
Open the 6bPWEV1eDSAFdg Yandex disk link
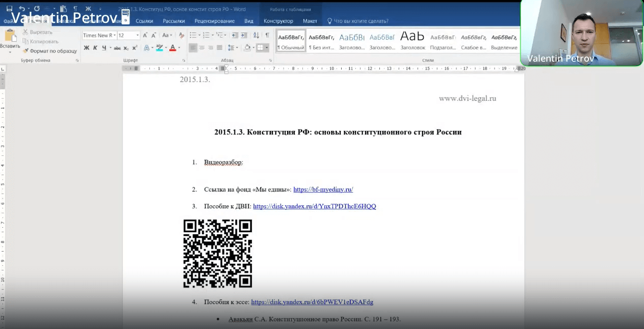(312, 302)
